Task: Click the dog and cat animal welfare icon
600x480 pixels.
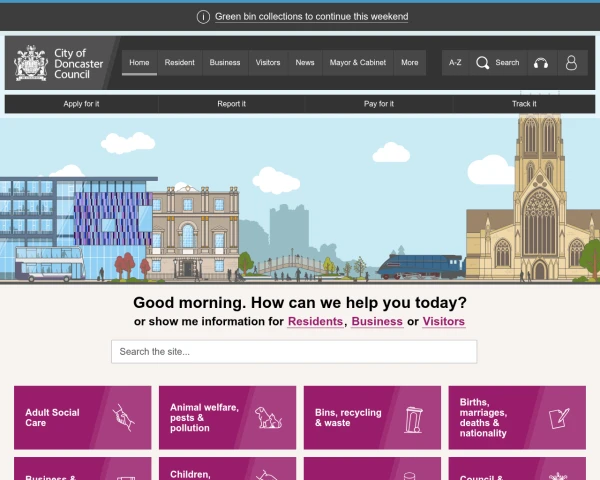Action: (268, 417)
